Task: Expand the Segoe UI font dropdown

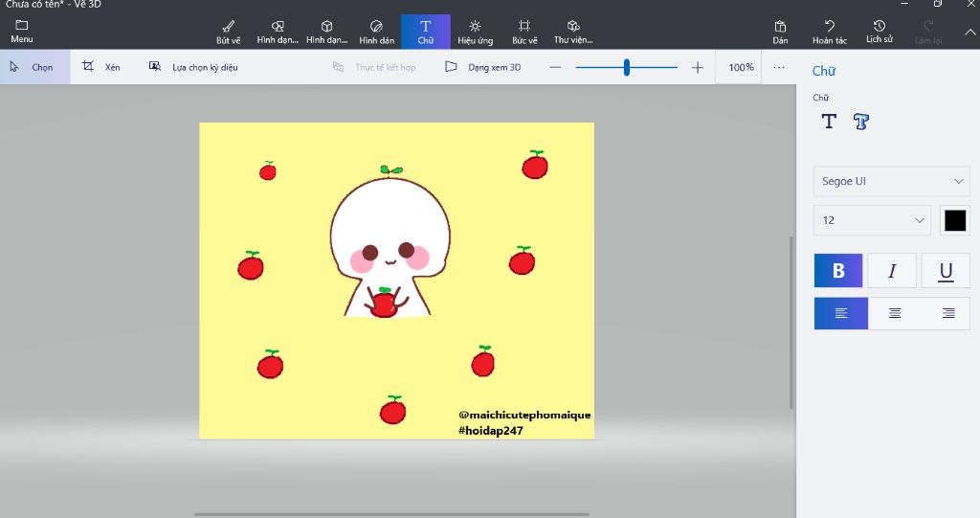Action: pos(891,181)
